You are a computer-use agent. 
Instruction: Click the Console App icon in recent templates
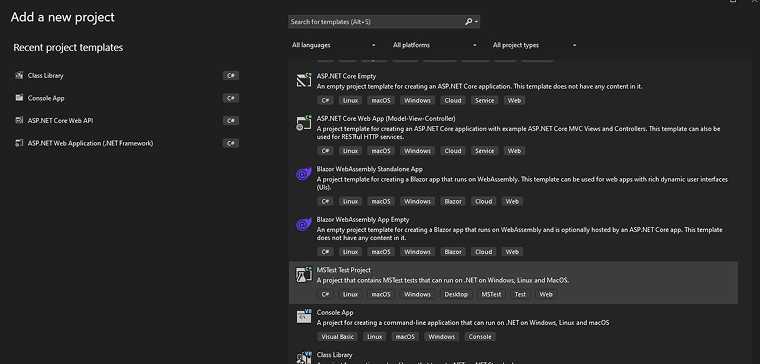(19, 98)
